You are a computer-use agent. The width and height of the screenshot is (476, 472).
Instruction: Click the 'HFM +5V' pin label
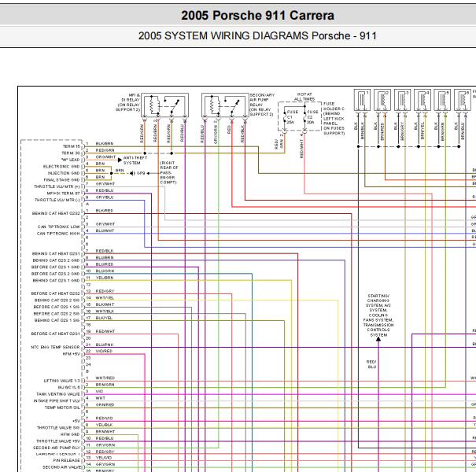tap(72, 354)
